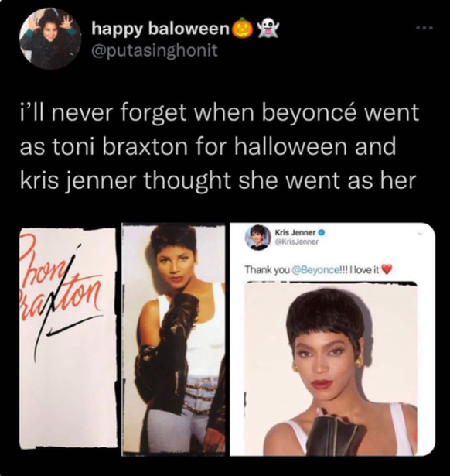Open the @putasinghonit handle
Image resolution: width=450 pixels, height=476 pixels.
[155, 50]
